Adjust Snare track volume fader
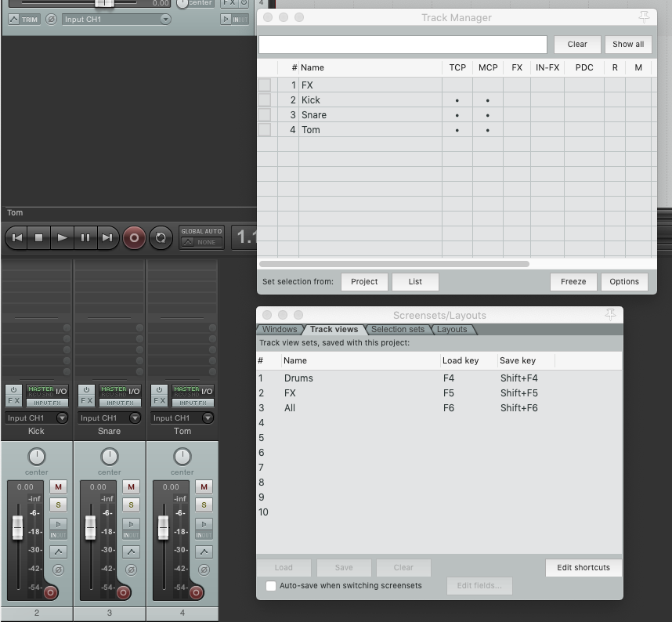Image resolution: width=672 pixels, height=622 pixels. coord(90,527)
